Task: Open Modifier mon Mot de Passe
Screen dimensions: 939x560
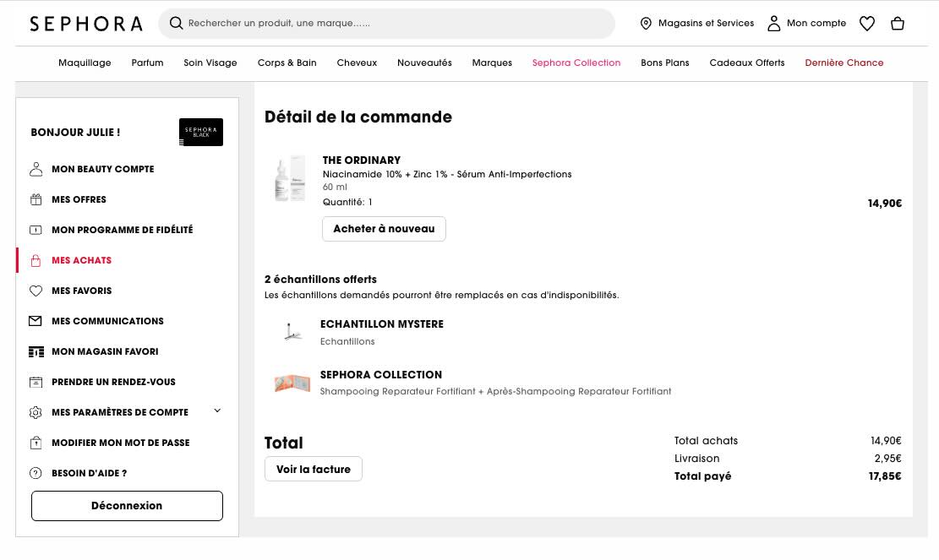Action: tap(120, 443)
